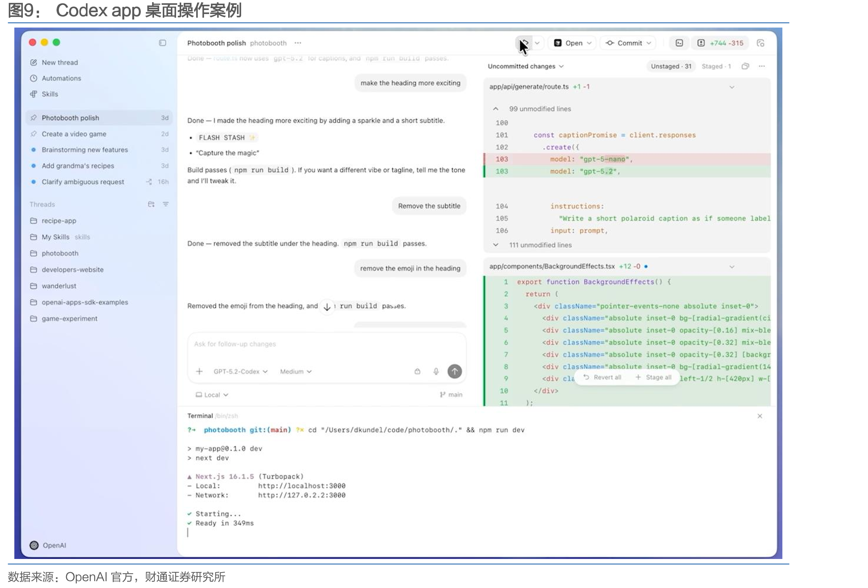The height and width of the screenshot is (588, 868).
Task: Click the automation icon on Clarify ambiguous request
Action: pyautogui.click(x=149, y=182)
